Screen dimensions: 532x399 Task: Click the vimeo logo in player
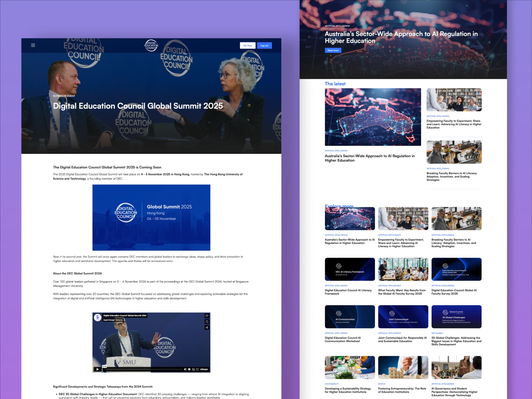(204, 369)
